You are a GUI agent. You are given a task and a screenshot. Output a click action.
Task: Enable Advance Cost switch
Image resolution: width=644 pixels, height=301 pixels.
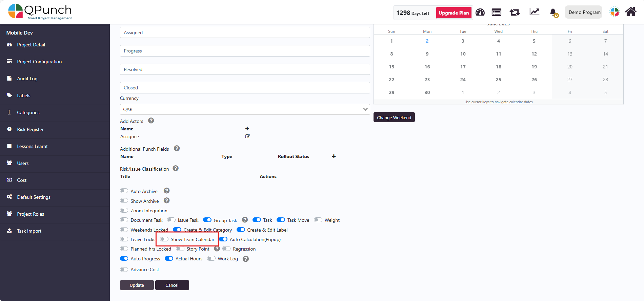124,270
